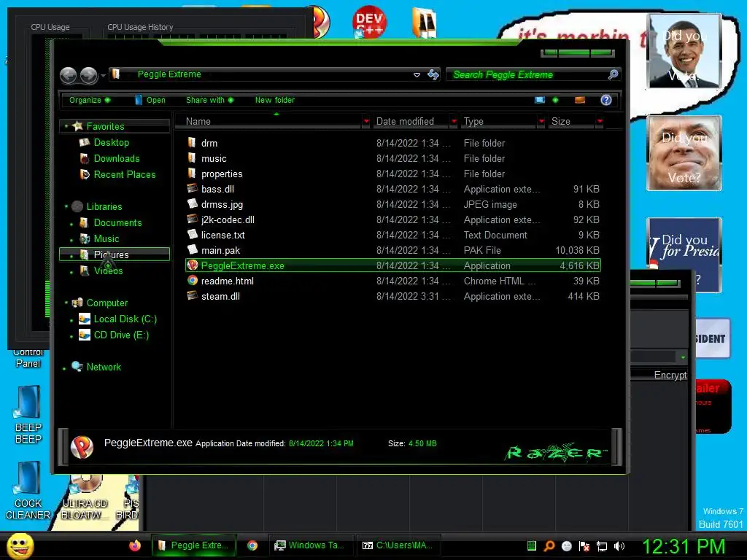Open the Videos library

pyautogui.click(x=108, y=271)
